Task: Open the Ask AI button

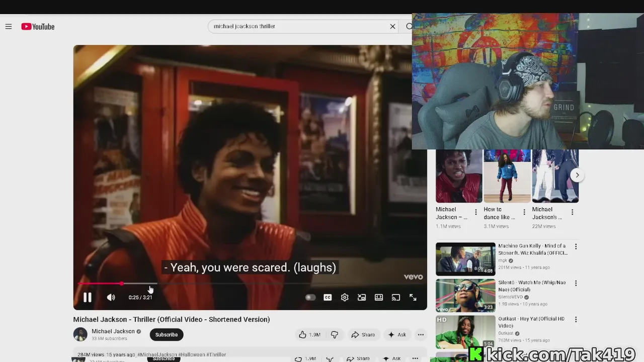Action: (397, 334)
